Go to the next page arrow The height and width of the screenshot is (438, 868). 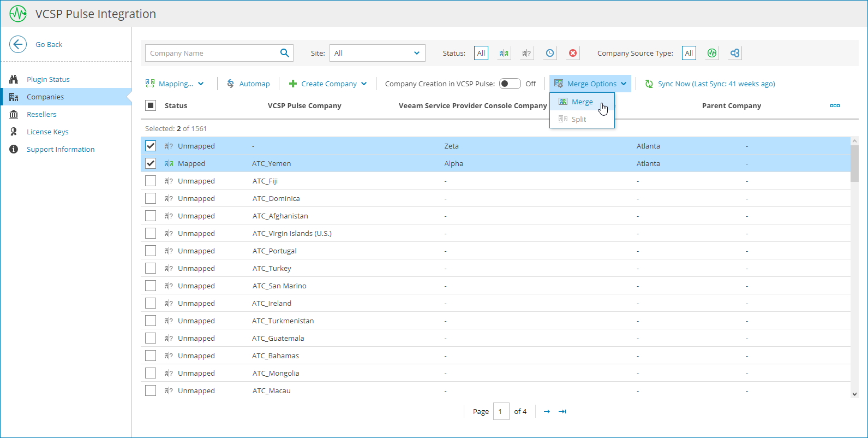pyautogui.click(x=547, y=411)
